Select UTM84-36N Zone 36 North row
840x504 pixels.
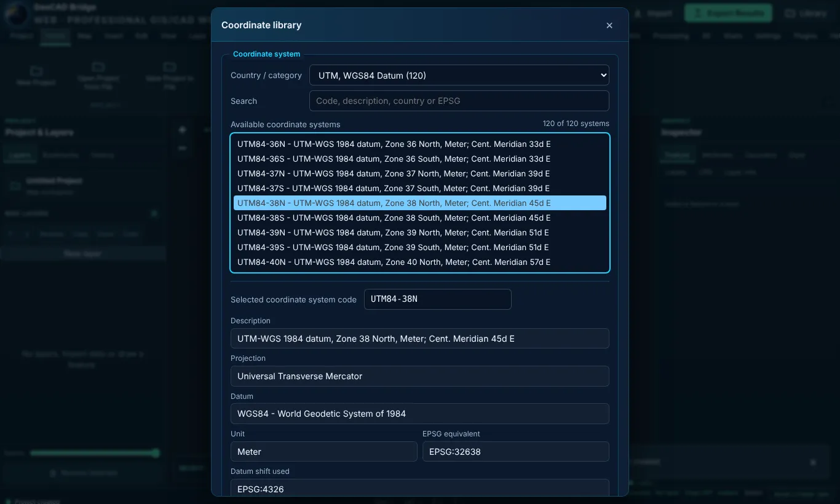pos(420,144)
